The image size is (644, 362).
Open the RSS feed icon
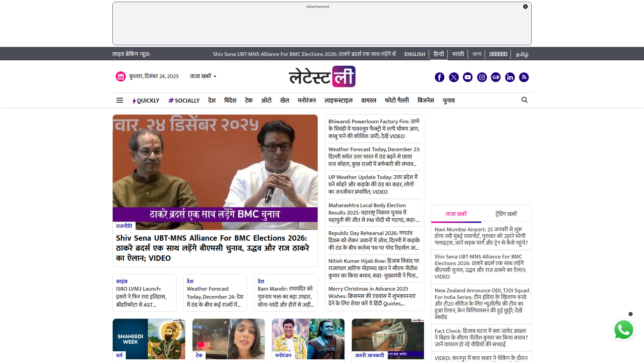[x=524, y=77]
